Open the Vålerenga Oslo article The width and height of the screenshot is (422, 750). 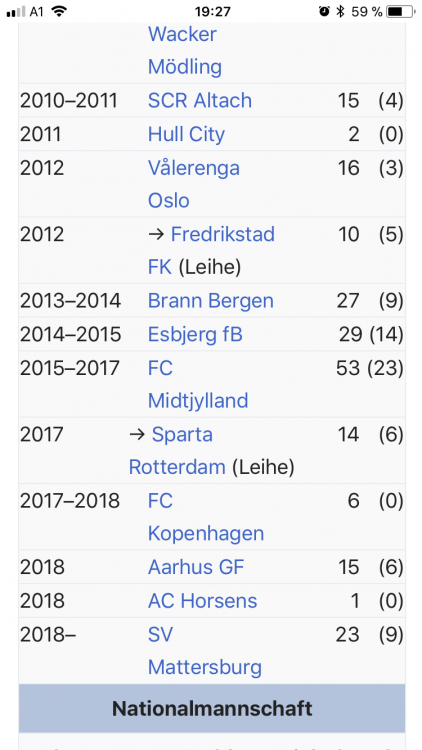point(194,184)
